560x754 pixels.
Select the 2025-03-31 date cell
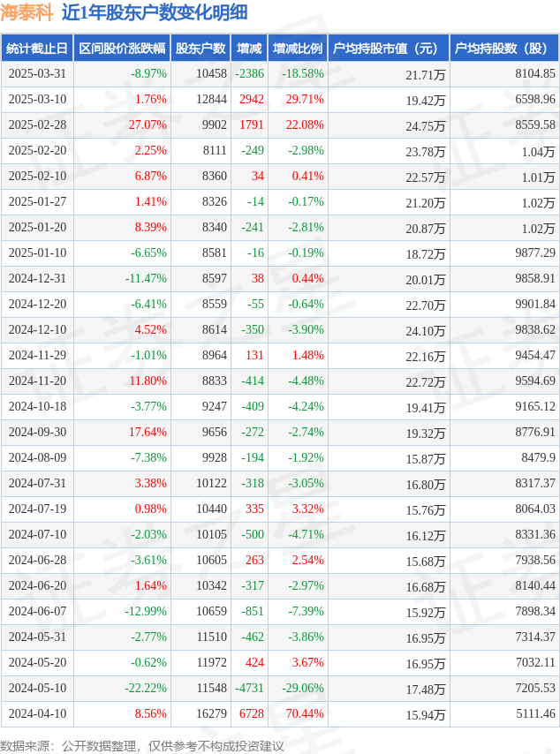(37, 73)
